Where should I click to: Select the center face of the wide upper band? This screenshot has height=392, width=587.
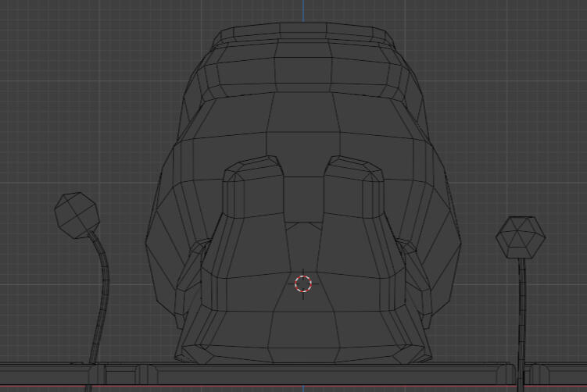coord(302,116)
